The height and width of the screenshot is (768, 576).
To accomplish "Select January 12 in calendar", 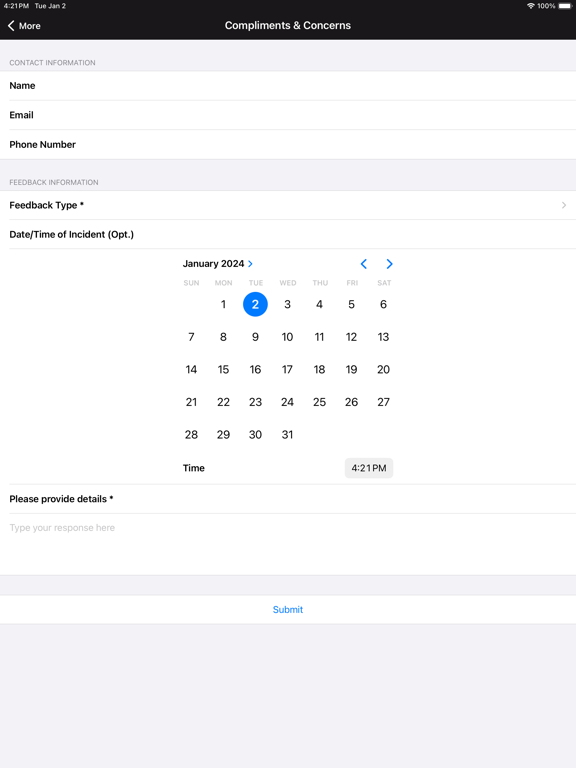I will [x=351, y=337].
